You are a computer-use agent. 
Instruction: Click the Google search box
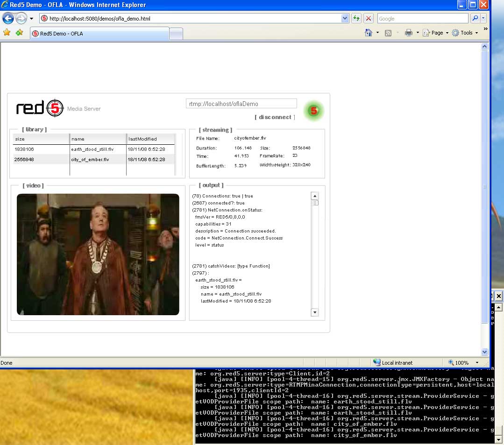422,19
